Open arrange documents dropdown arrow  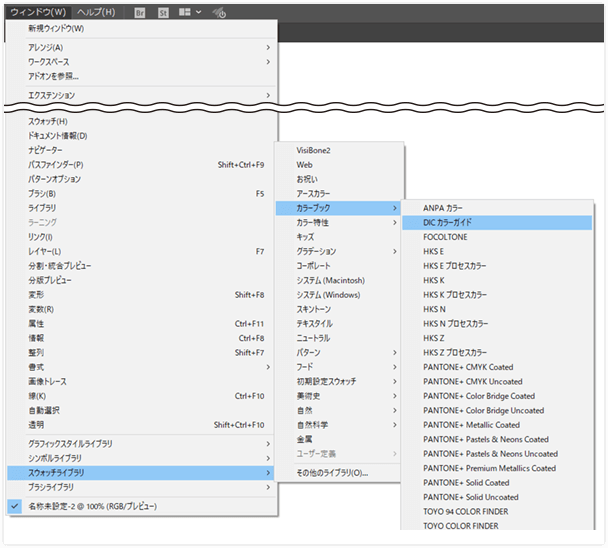point(199,12)
